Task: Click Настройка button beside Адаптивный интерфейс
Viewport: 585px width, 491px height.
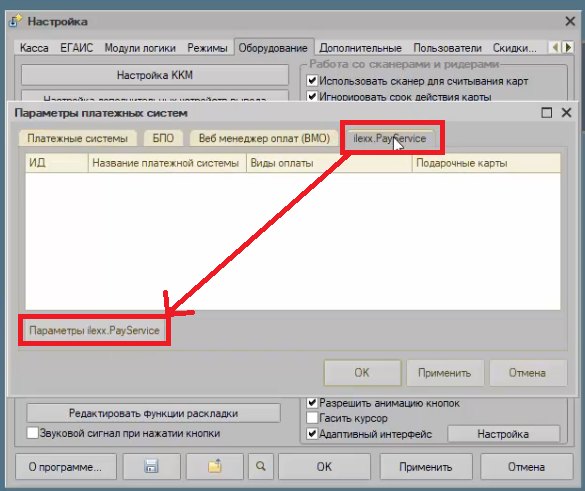Action: coord(503,434)
